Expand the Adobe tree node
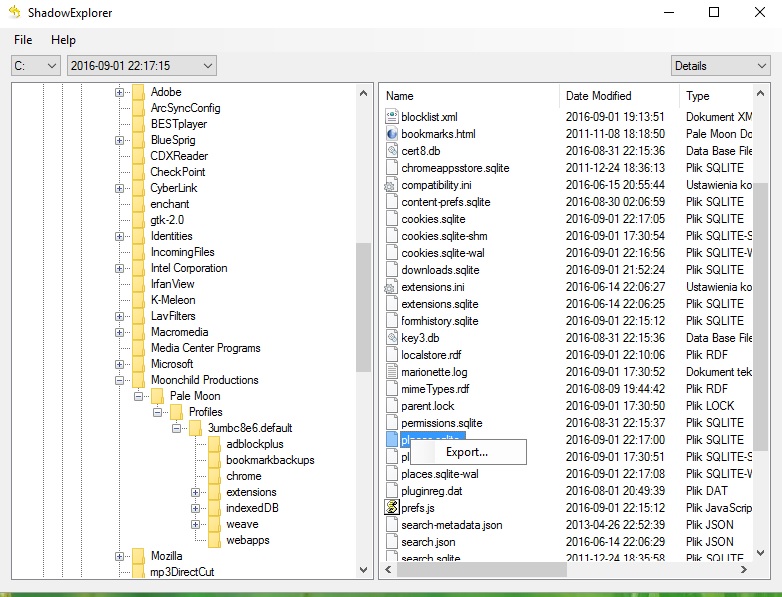Viewport: 782px width, 597px height. pyautogui.click(x=119, y=92)
